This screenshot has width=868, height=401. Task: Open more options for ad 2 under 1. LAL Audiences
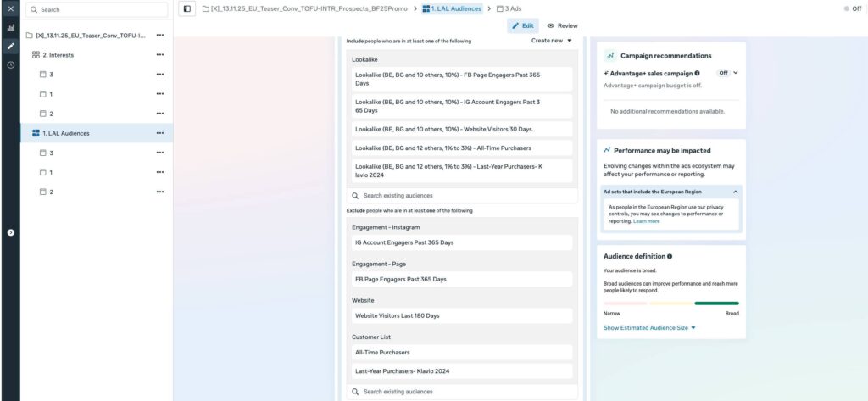click(x=160, y=192)
